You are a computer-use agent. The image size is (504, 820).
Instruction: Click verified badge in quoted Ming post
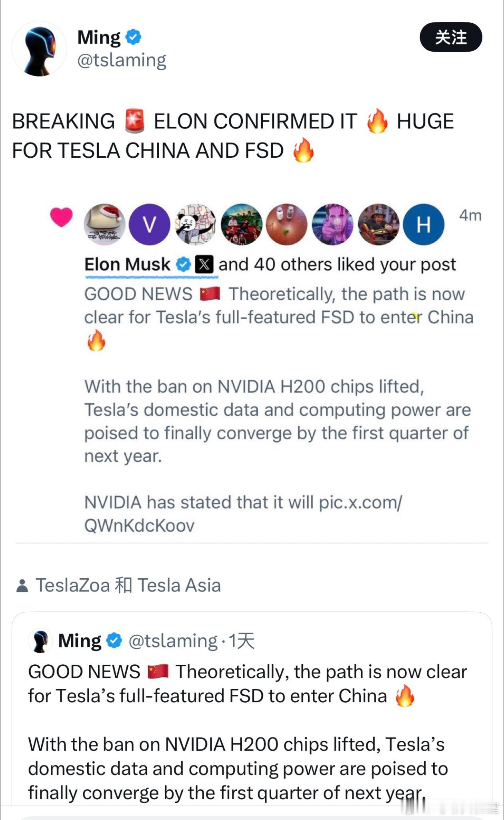[x=114, y=640]
